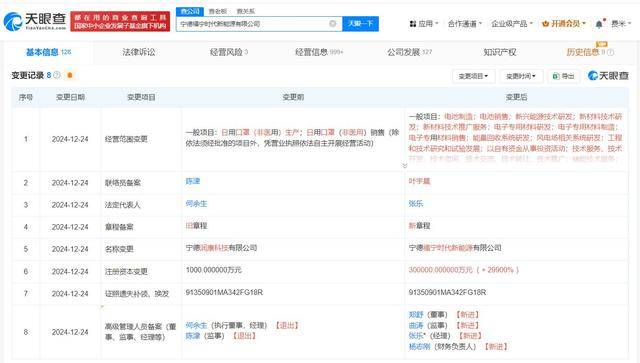The width and height of the screenshot is (640, 363).
Task: Open the user account dropdown next to the bell
Action: pyautogui.click(x=621, y=24)
